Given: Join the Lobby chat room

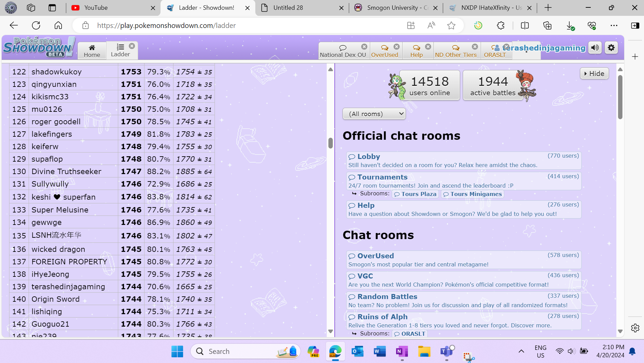Looking at the screenshot, I should (x=368, y=157).
